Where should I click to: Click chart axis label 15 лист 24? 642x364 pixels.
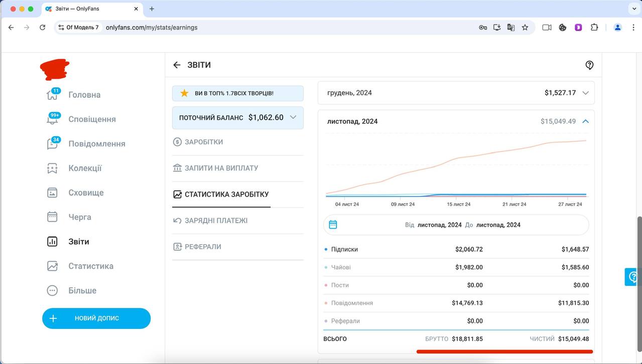[459, 204]
